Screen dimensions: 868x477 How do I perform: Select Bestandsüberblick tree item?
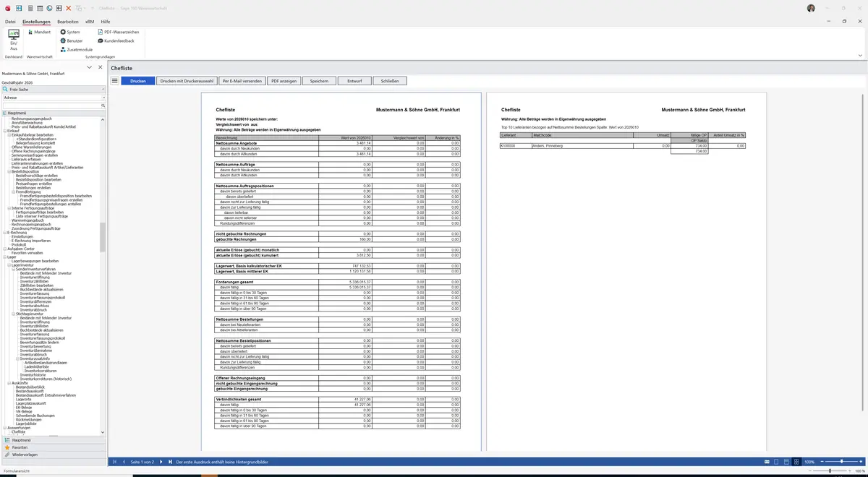click(x=31, y=387)
